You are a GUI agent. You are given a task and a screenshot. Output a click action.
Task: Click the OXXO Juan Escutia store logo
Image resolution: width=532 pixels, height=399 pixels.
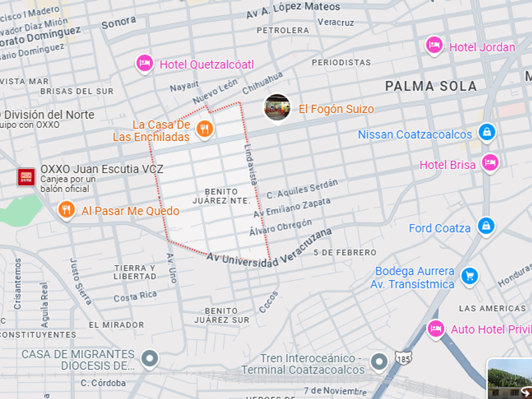click(x=27, y=177)
